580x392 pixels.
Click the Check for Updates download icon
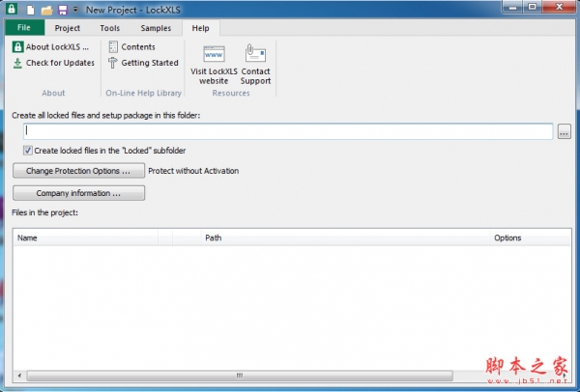(x=17, y=63)
